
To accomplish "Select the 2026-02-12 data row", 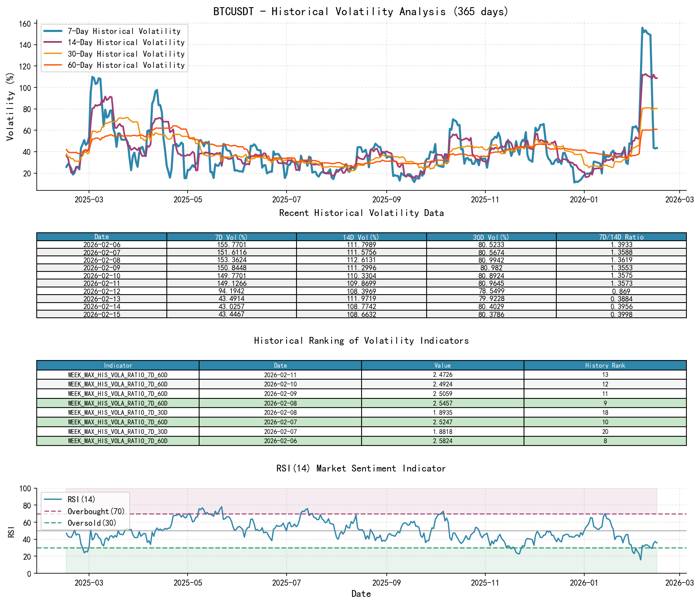I will (101, 291).
